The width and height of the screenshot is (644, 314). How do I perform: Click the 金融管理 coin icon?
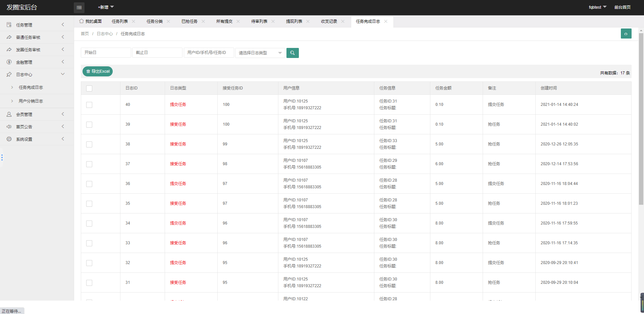[x=9, y=62]
